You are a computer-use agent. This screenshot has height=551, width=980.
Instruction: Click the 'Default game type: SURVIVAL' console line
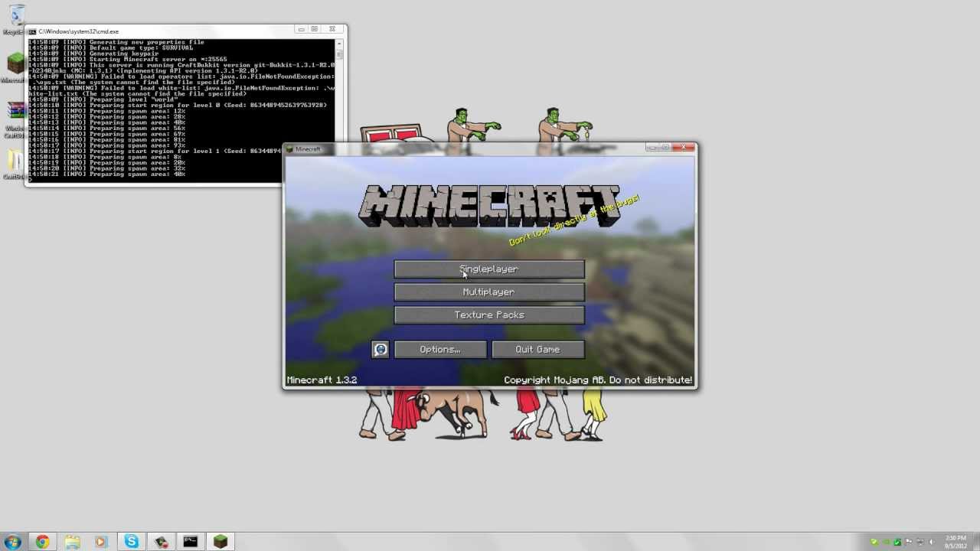pos(111,48)
